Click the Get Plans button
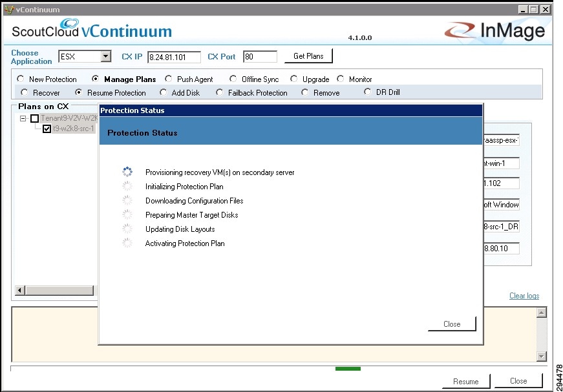Image resolution: width=563 pixels, height=392 pixels. (308, 56)
